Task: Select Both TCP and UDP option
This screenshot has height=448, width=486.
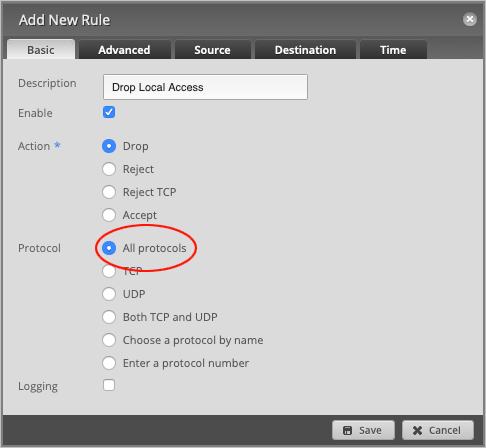Action: coord(109,317)
